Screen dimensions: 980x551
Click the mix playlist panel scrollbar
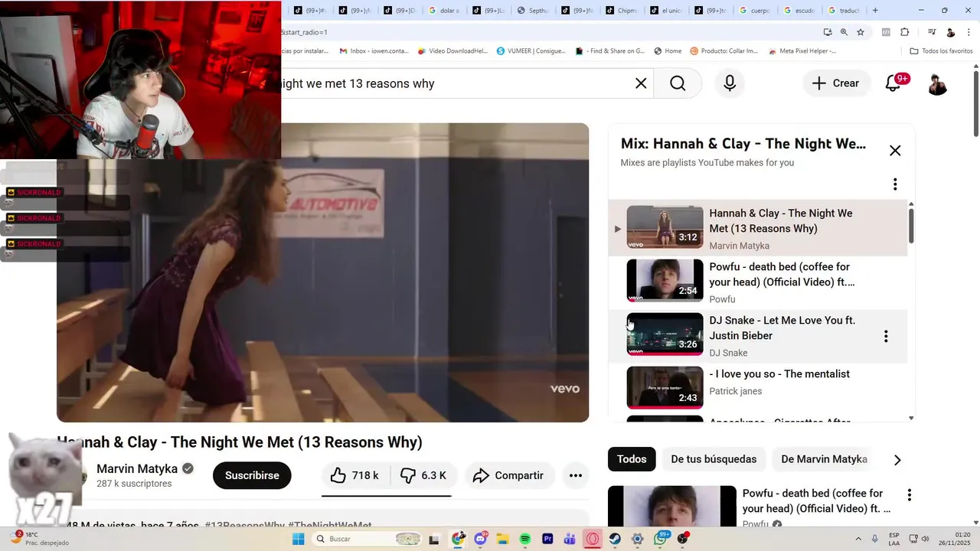910,226
